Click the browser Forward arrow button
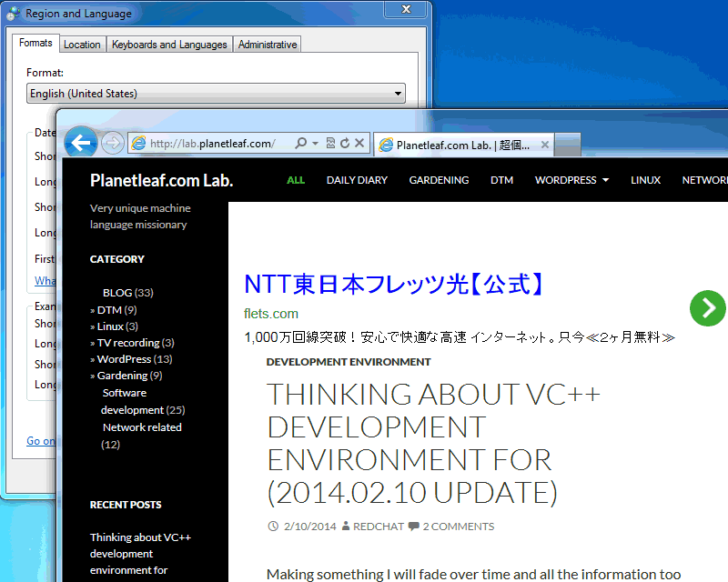Screen dimensions: 728x582 click(x=113, y=143)
